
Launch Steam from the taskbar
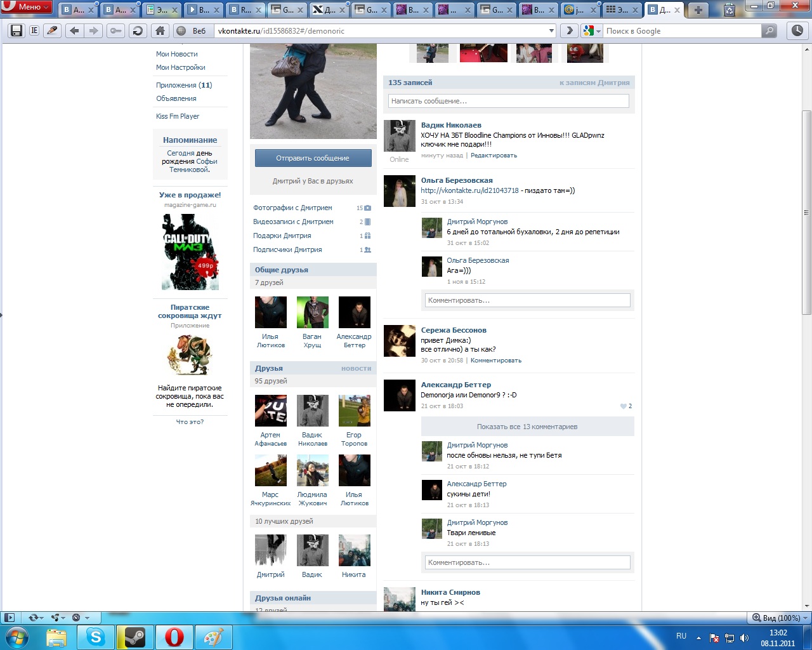coord(134,637)
